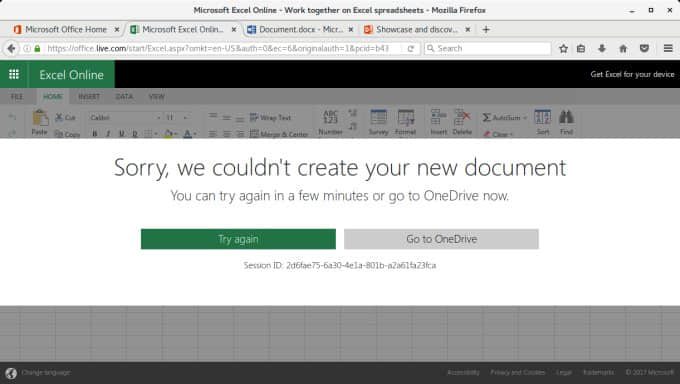Expand the AutoSum dropdown arrow

525,118
